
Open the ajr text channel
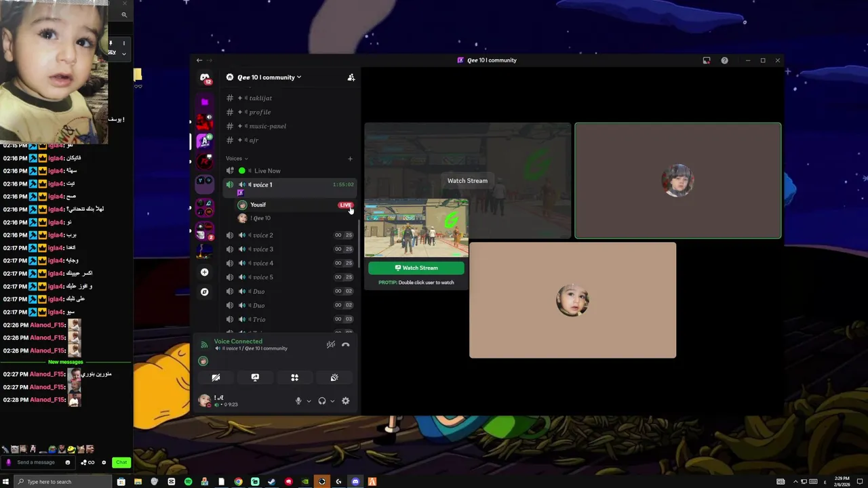[290, 140]
